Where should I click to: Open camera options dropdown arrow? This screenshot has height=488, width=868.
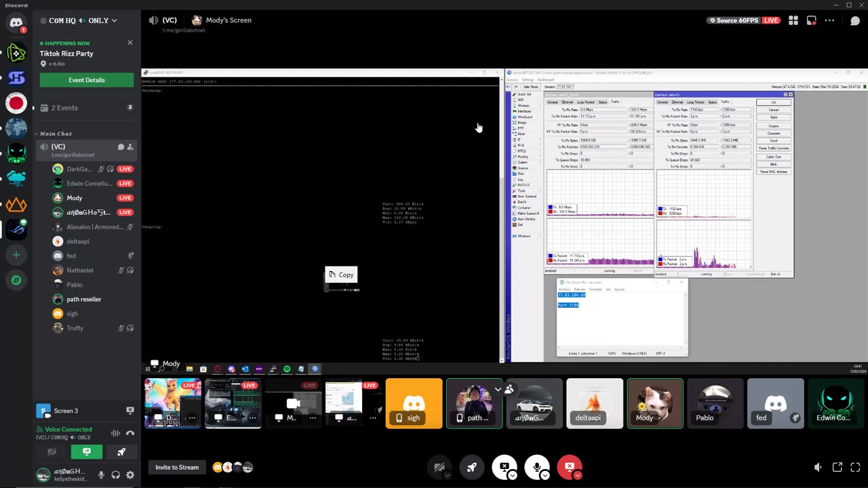(447, 475)
